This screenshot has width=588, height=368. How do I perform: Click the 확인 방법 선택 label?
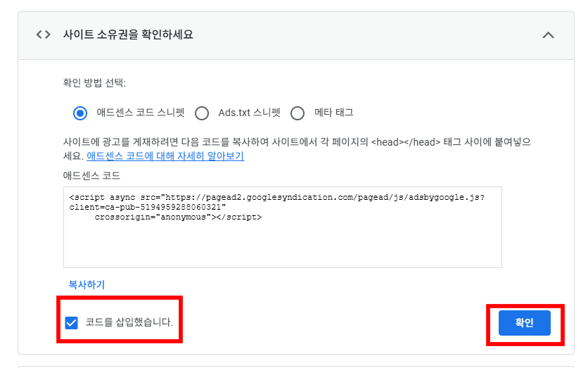[94, 82]
